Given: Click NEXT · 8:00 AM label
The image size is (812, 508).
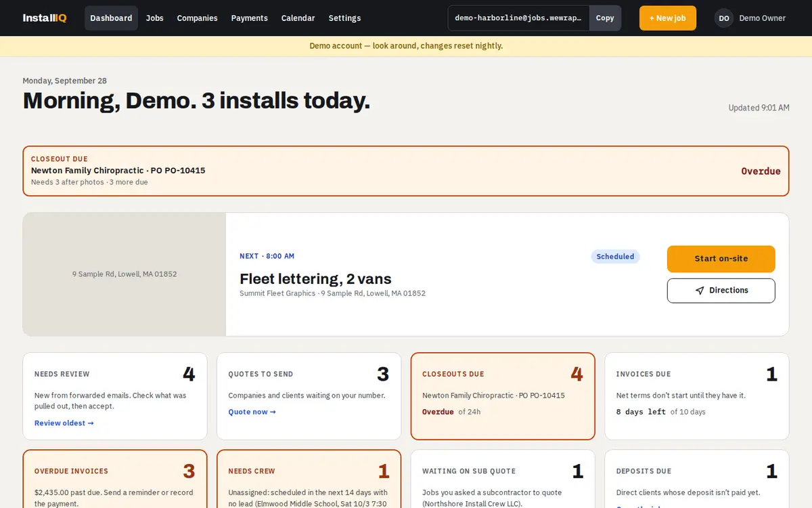Looking at the screenshot, I should tap(267, 256).
